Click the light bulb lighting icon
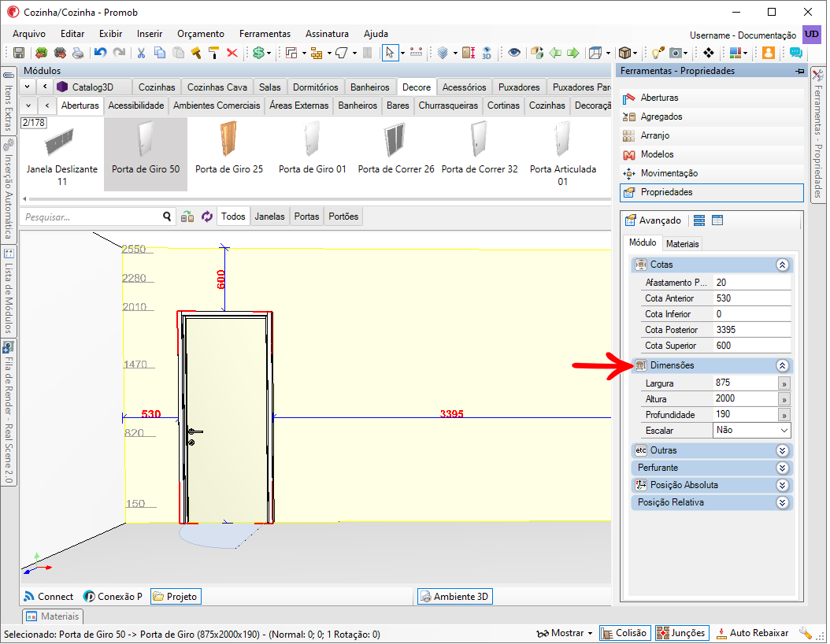Screen dimensions: 830x644 658,53
